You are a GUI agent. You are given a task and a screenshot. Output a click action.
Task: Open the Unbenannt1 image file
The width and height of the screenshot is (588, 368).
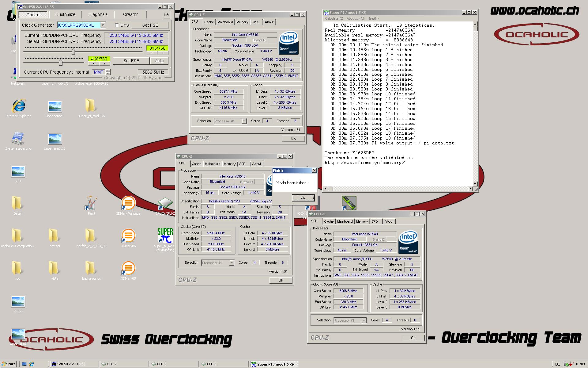click(x=55, y=106)
